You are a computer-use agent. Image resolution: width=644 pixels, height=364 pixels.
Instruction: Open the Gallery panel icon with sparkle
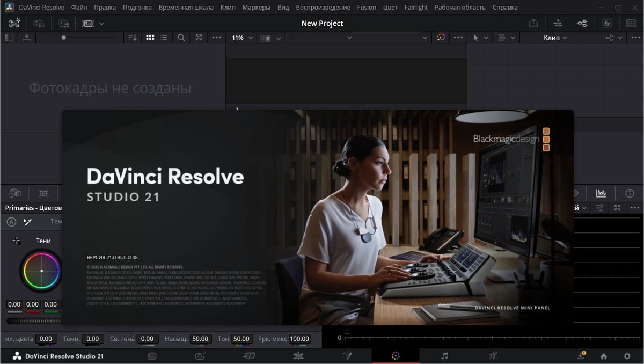(x=14, y=23)
